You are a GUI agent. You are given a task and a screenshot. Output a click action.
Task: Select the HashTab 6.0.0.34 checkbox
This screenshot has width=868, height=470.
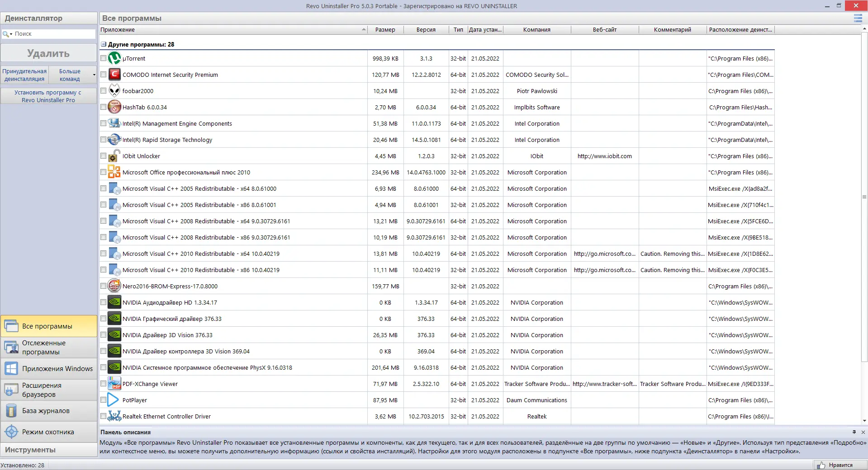point(103,107)
